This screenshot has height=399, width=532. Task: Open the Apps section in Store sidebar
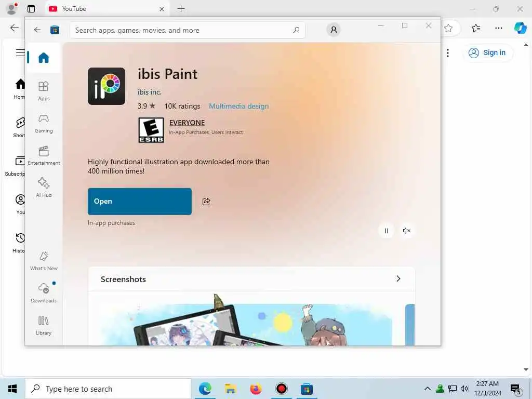click(44, 91)
